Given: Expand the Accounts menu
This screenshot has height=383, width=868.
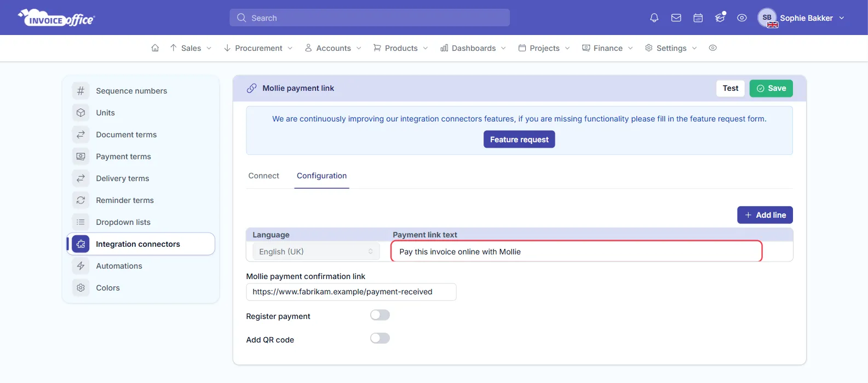Looking at the screenshot, I should pyautogui.click(x=334, y=48).
